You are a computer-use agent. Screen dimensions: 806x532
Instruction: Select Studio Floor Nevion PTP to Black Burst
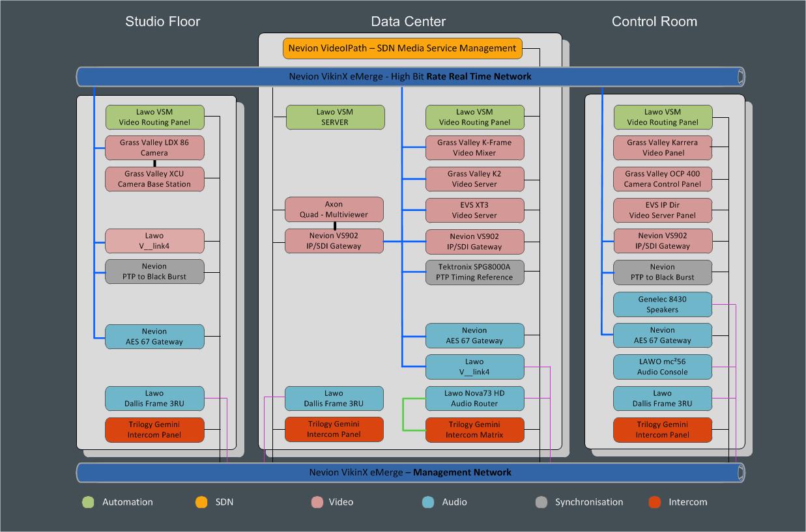(154, 272)
